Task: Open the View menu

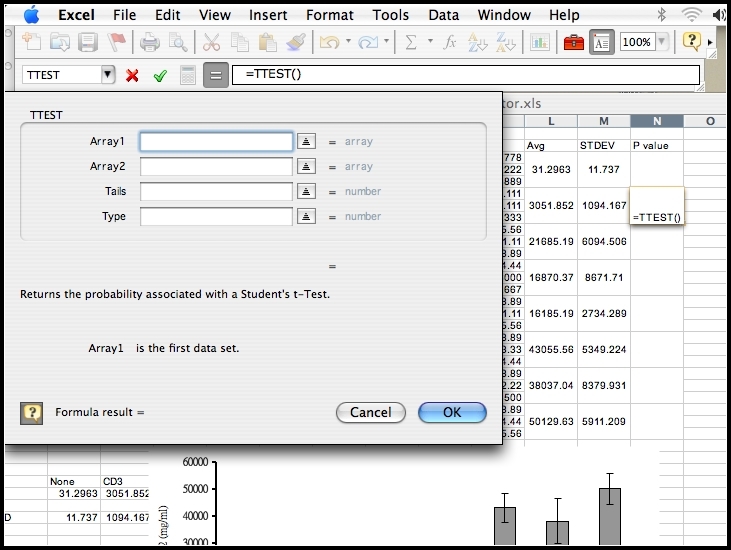Action: [x=214, y=15]
